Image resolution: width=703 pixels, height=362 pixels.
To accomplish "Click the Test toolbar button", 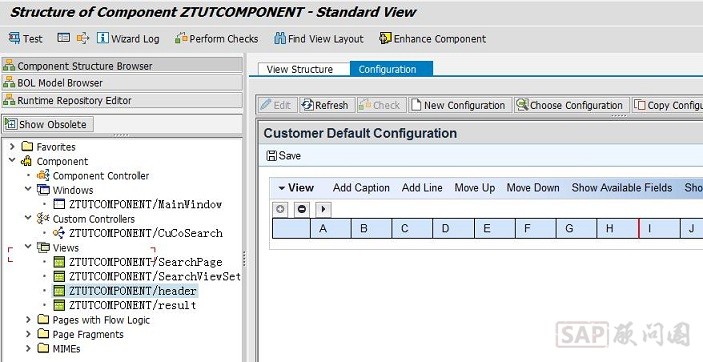I will (26, 39).
